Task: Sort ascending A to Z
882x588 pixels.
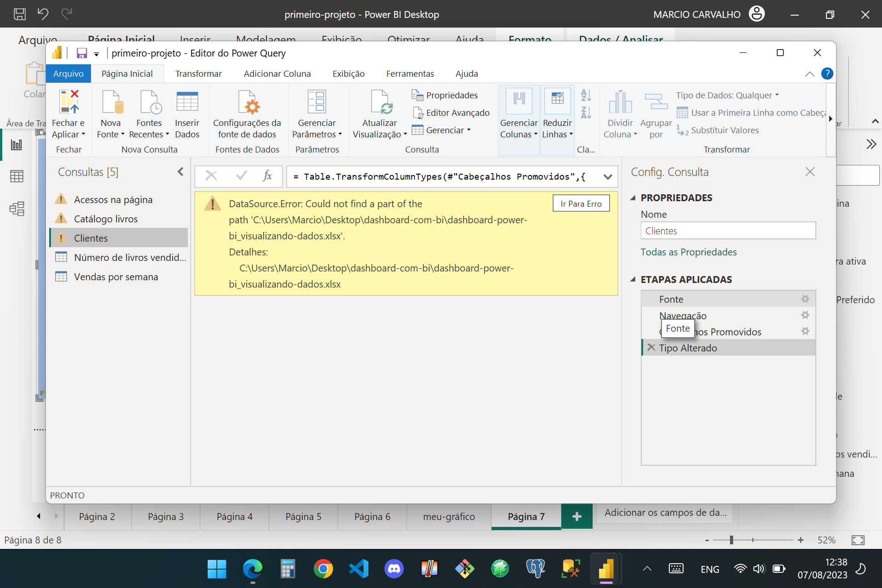Action: (x=586, y=95)
